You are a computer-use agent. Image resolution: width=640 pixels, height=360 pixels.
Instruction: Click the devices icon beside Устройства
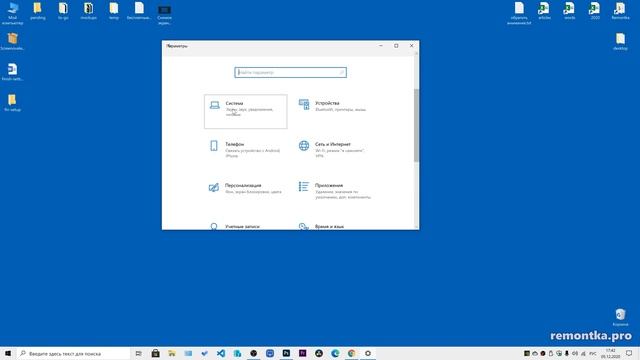304,104
